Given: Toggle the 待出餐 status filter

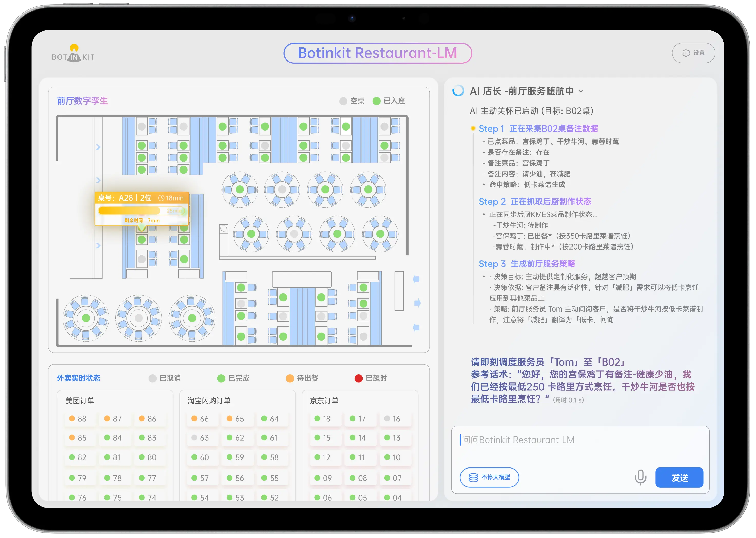Looking at the screenshot, I should click(302, 378).
